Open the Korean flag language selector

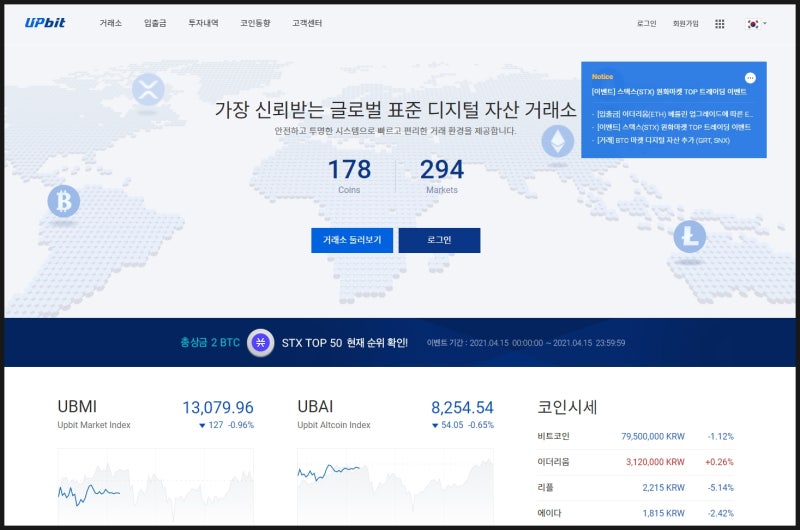tap(756, 23)
